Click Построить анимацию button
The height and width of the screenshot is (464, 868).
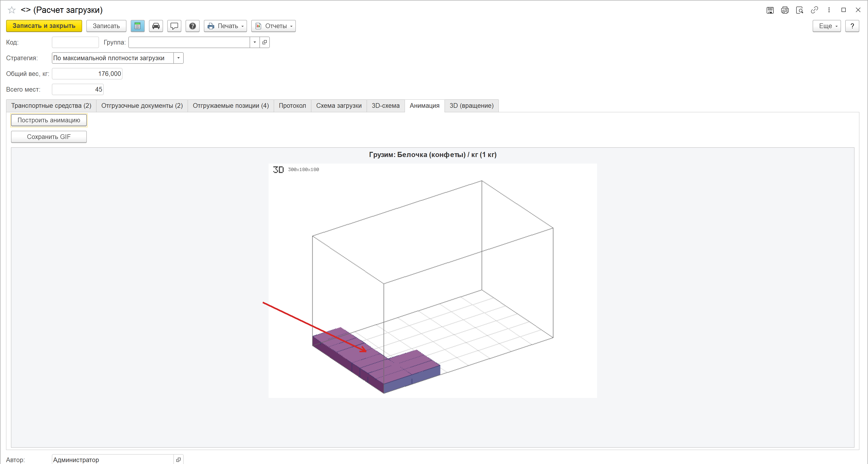click(x=49, y=120)
